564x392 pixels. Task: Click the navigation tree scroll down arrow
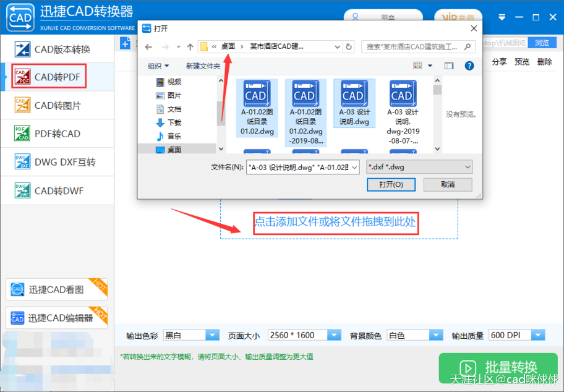pyautogui.click(x=221, y=149)
